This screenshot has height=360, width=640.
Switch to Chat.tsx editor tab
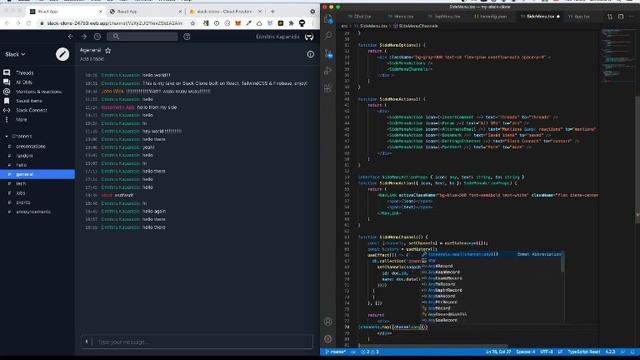point(360,16)
